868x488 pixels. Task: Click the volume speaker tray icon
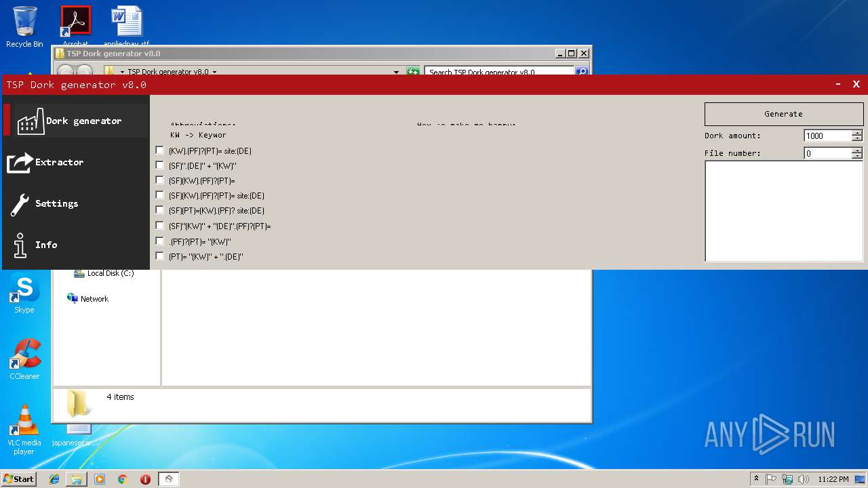pyautogui.click(x=804, y=479)
